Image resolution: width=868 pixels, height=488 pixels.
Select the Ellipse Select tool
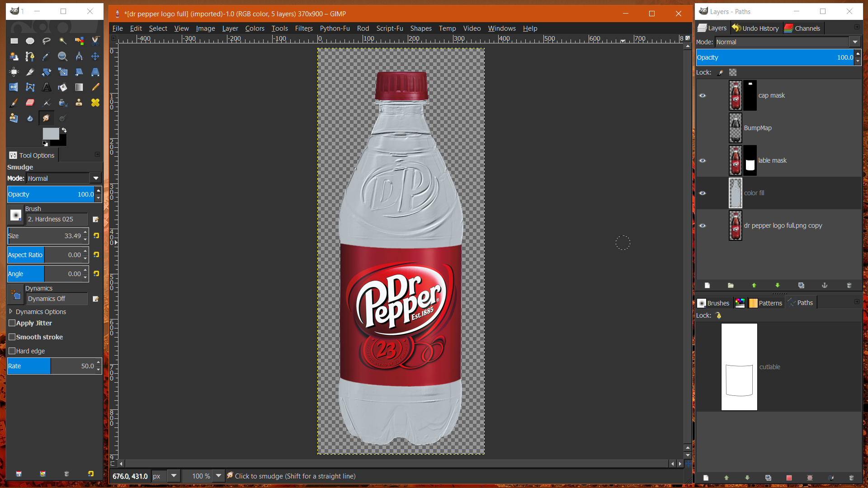click(x=30, y=41)
